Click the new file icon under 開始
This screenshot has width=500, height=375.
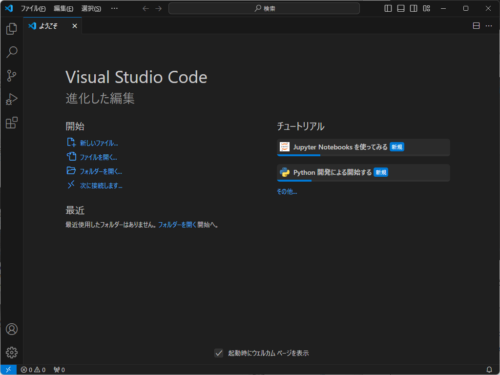[x=71, y=142]
